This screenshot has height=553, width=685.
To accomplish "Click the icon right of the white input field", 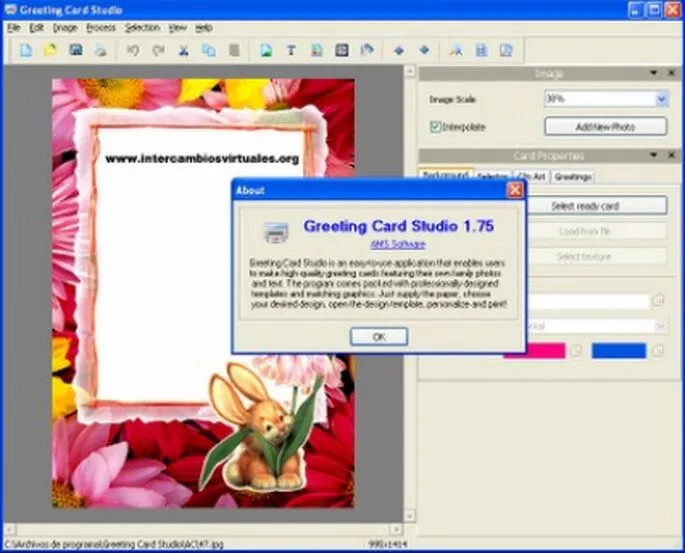I will pyautogui.click(x=658, y=300).
